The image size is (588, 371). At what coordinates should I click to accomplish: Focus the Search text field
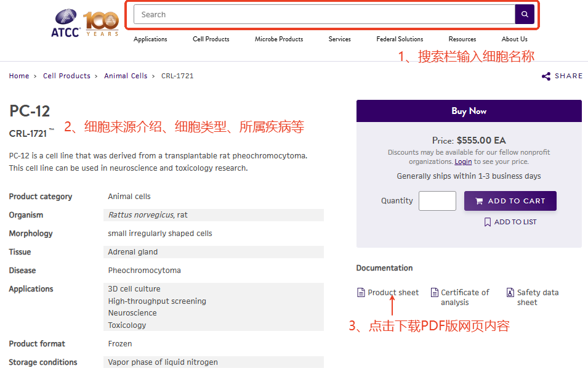pos(324,14)
